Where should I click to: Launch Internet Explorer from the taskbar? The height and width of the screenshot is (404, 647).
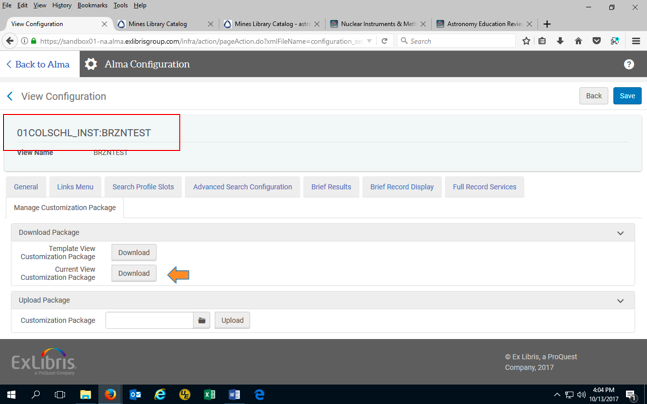click(x=160, y=395)
